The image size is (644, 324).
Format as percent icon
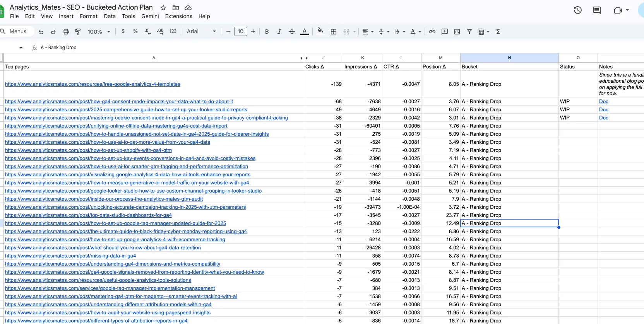[135, 31]
